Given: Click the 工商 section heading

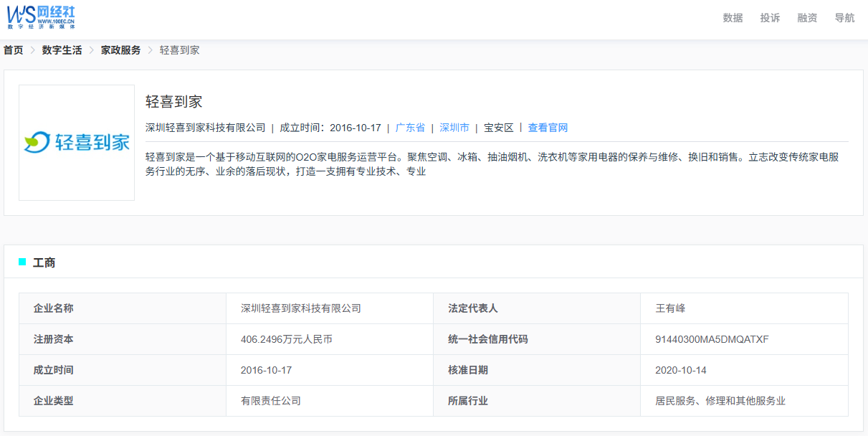Looking at the screenshot, I should click(44, 263).
